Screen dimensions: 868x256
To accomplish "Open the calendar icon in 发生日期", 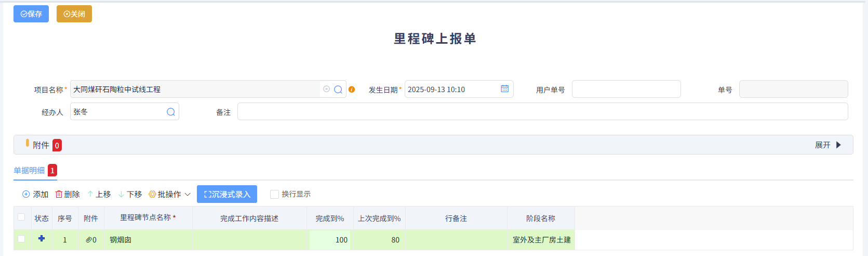I will [504, 89].
